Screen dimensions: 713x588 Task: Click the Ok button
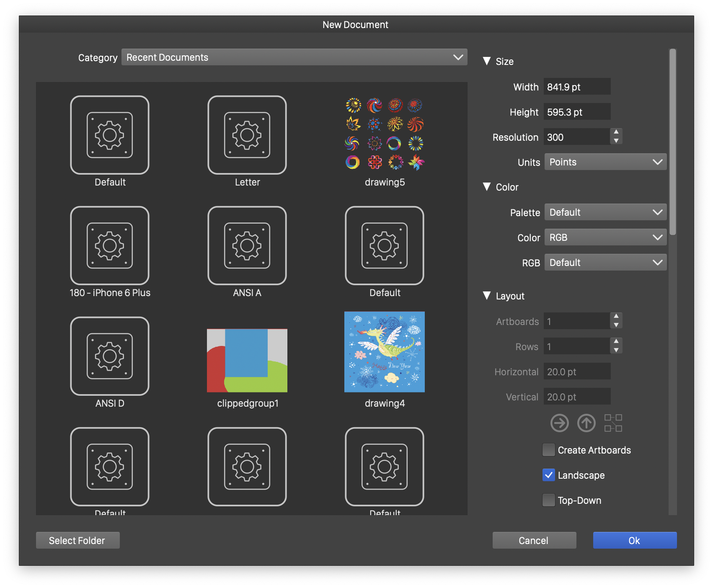click(634, 540)
